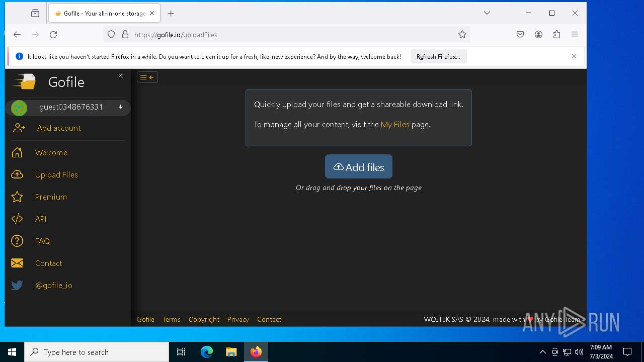The width and height of the screenshot is (644, 362).
Task: Open the Windows Start menu
Action: 12,352
